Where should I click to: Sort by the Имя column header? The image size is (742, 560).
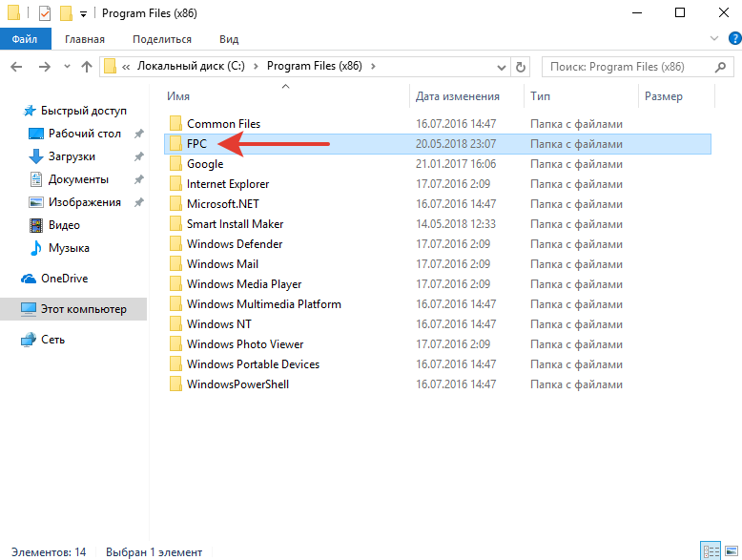[x=178, y=96]
